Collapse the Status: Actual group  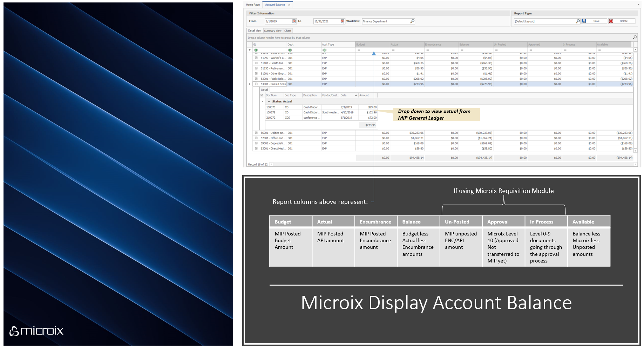tap(269, 101)
